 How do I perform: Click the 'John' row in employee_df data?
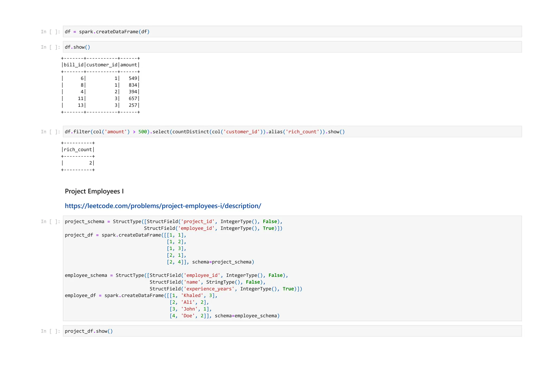191,309
